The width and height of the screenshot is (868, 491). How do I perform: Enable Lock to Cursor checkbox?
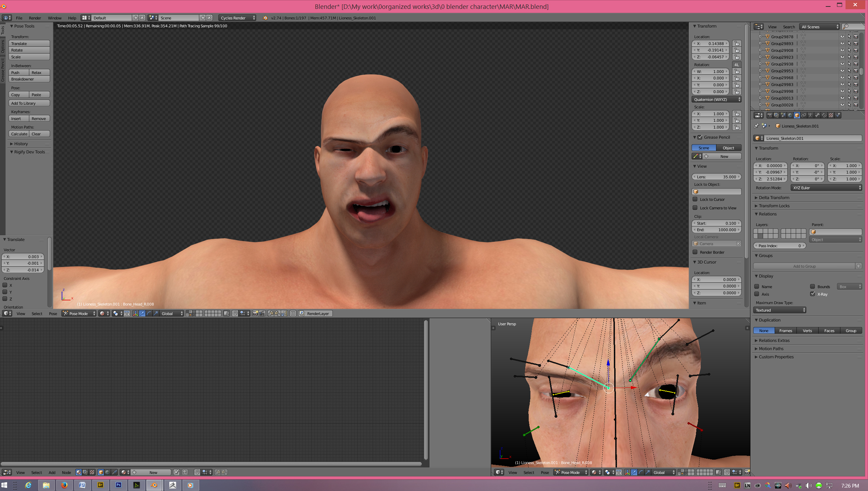point(695,199)
